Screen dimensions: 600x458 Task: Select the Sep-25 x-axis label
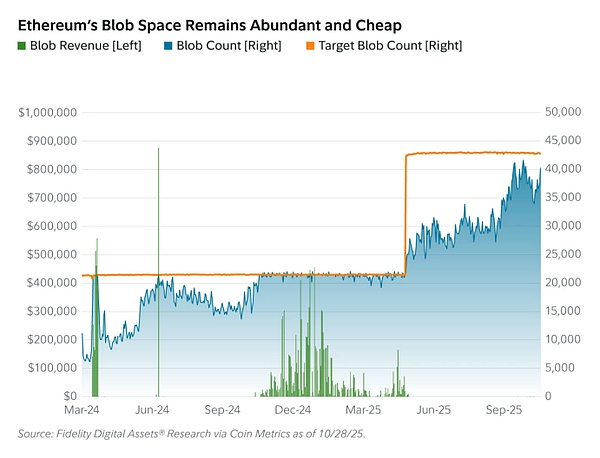[x=505, y=411]
